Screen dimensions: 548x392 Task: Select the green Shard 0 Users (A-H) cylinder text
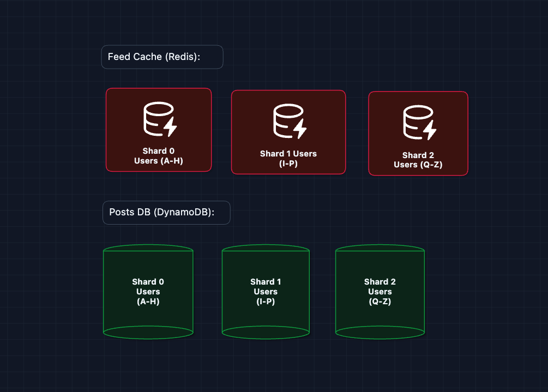tap(148, 292)
